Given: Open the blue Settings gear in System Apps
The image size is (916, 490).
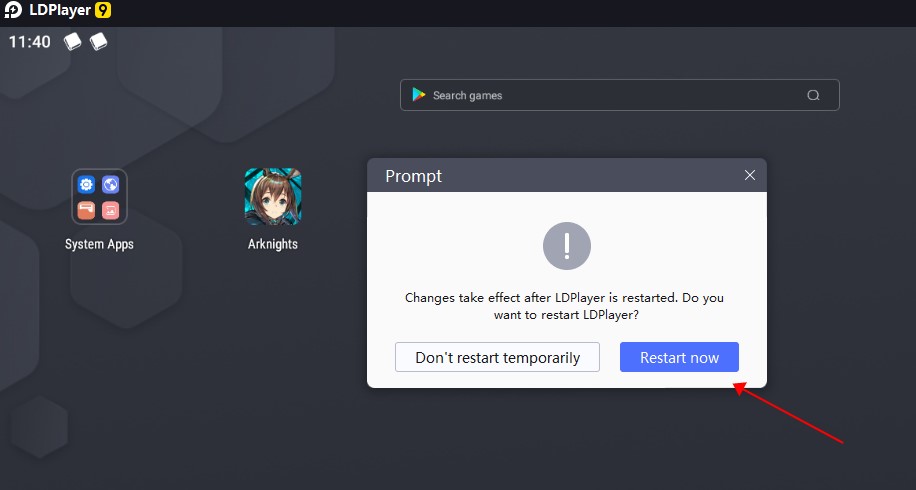Looking at the screenshot, I should click(86, 185).
